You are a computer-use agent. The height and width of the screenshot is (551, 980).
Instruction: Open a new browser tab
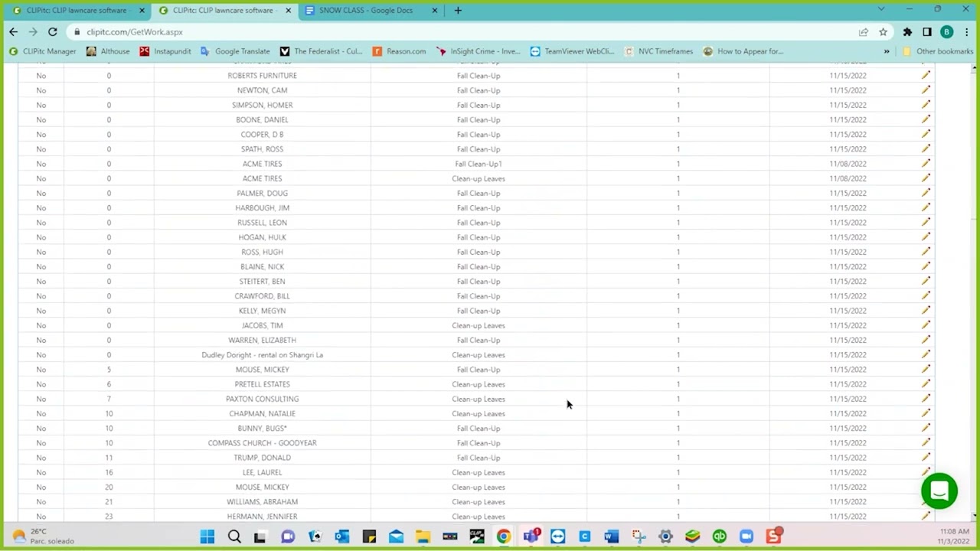pos(458,10)
